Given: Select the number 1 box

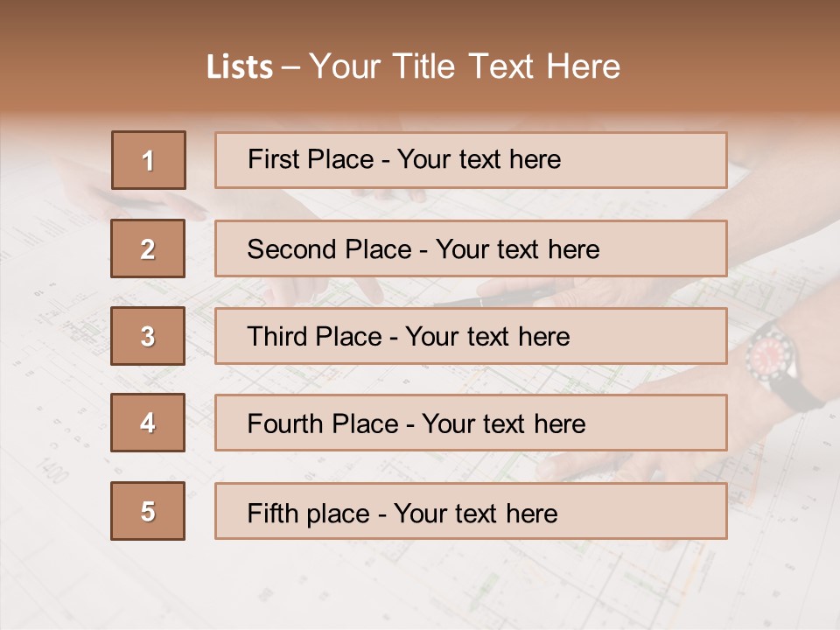Looking at the screenshot, I should [x=149, y=160].
